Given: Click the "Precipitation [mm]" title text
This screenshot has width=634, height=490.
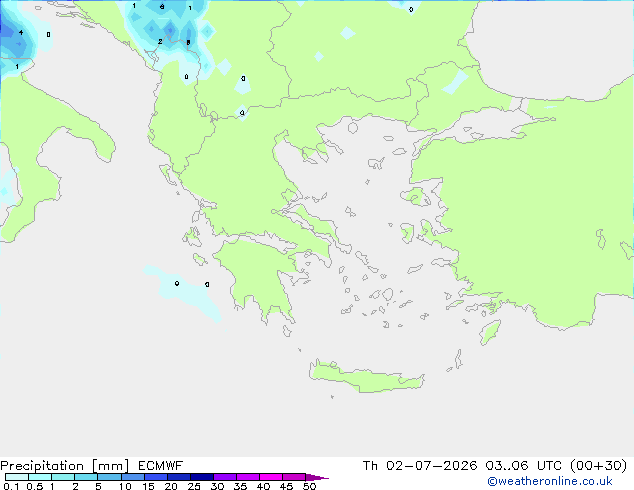Looking at the screenshot, I should point(65,466).
